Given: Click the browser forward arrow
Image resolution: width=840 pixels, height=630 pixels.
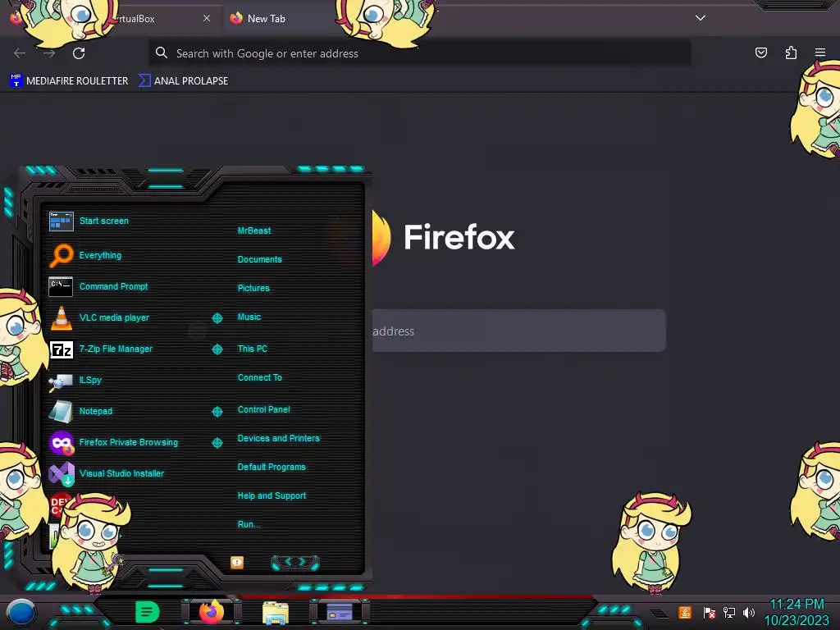Looking at the screenshot, I should tap(49, 53).
